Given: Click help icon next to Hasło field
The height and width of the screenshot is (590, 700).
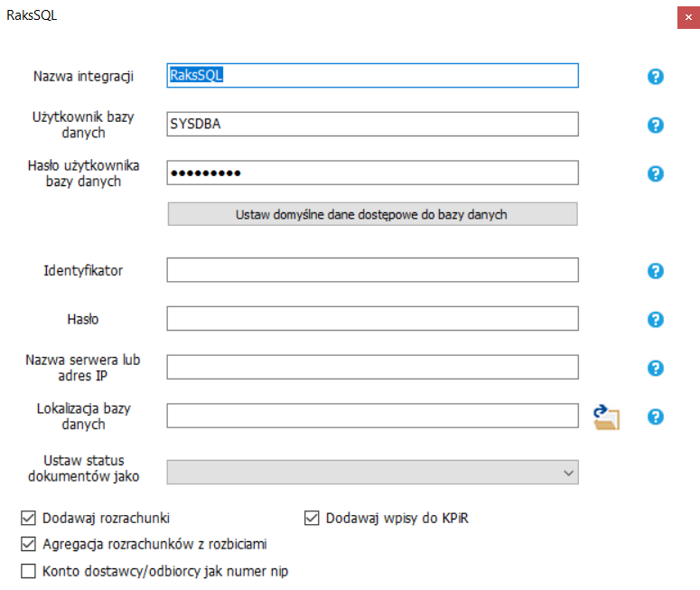Looking at the screenshot, I should click(x=656, y=319).
